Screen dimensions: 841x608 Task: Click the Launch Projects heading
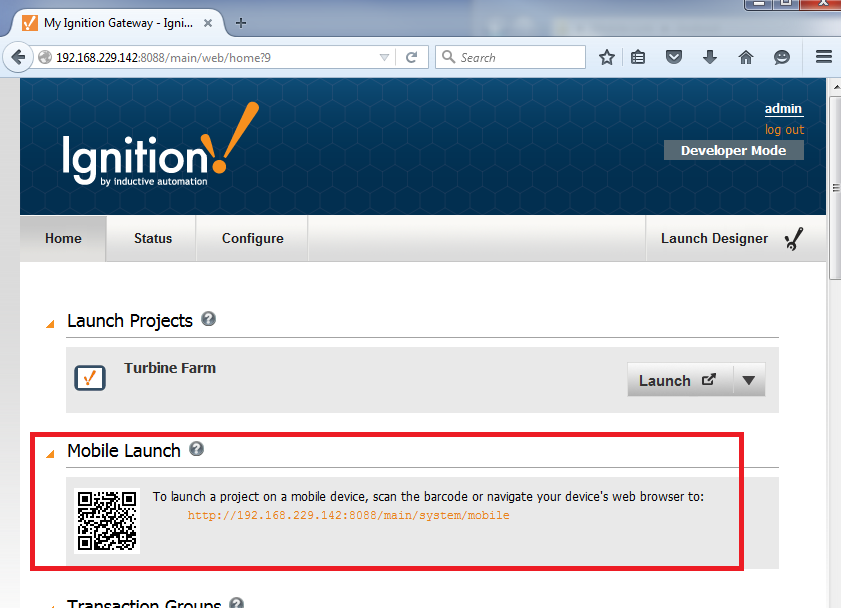point(130,321)
